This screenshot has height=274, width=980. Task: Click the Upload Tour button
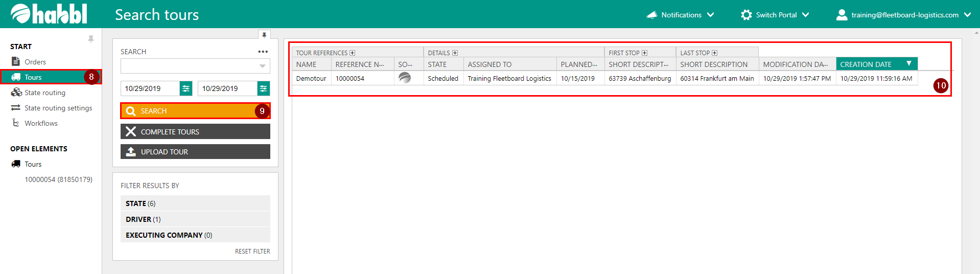[x=195, y=152]
